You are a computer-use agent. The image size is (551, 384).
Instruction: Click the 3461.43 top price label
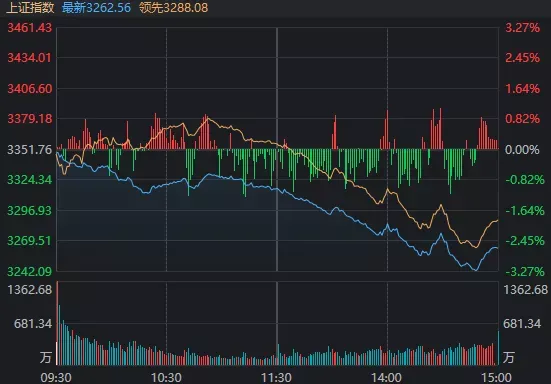click(x=30, y=27)
